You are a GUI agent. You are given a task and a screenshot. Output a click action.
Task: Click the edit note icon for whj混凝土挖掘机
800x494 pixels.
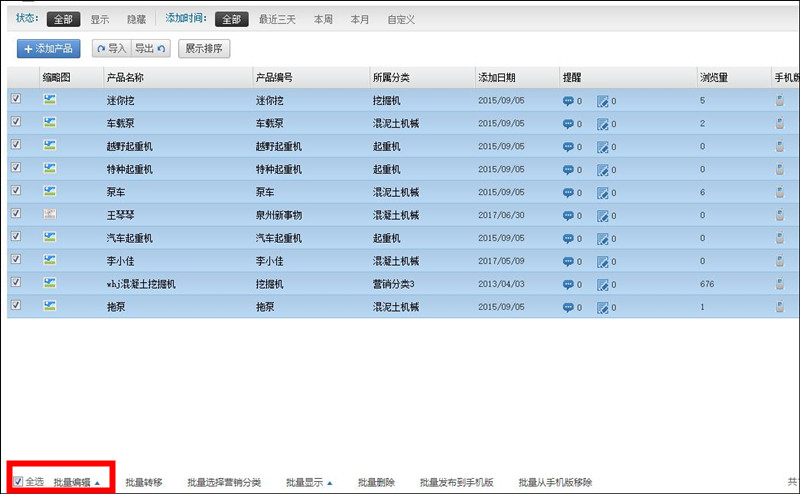tap(602, 284)
